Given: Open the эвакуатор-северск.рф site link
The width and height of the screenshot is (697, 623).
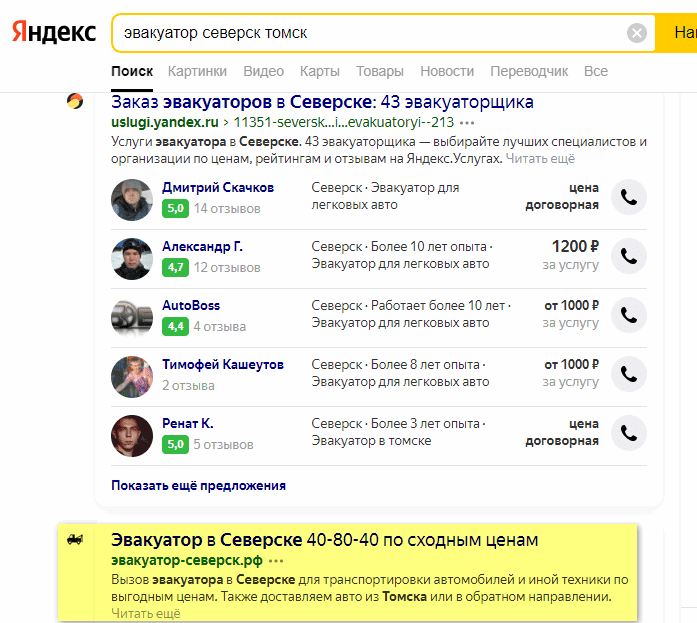Looking at the screenshot, I should point(187,560).
